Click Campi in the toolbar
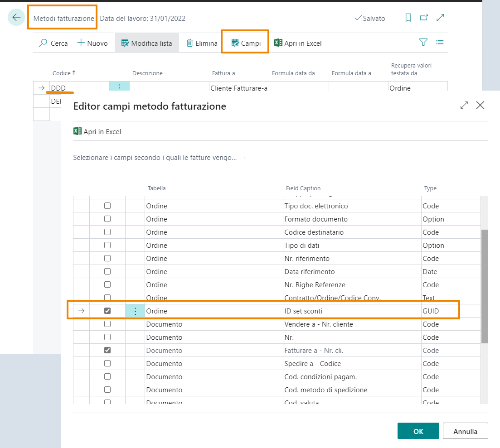Image resolution: width=500 pixels, height=448 pixels. click(x=246, y=43)
